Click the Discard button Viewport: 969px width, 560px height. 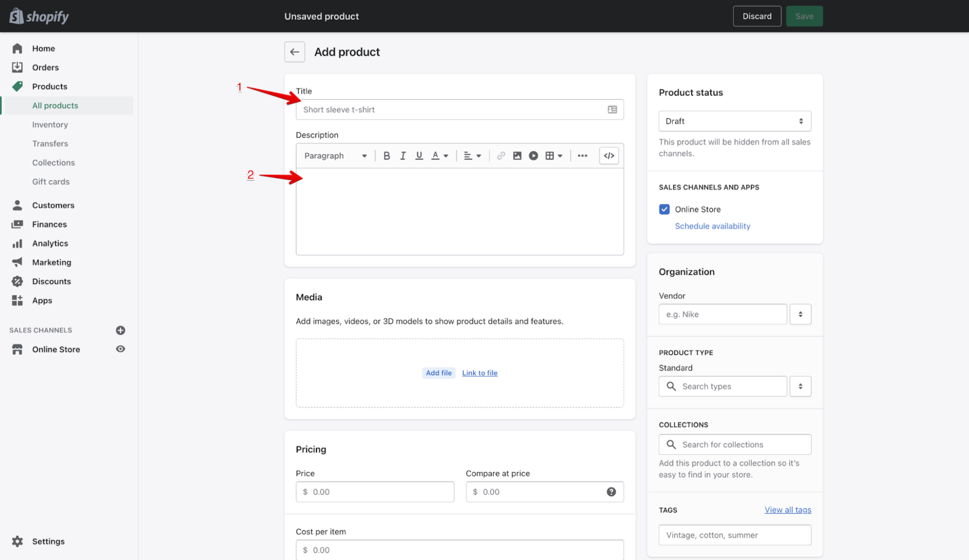click(756, 16)
